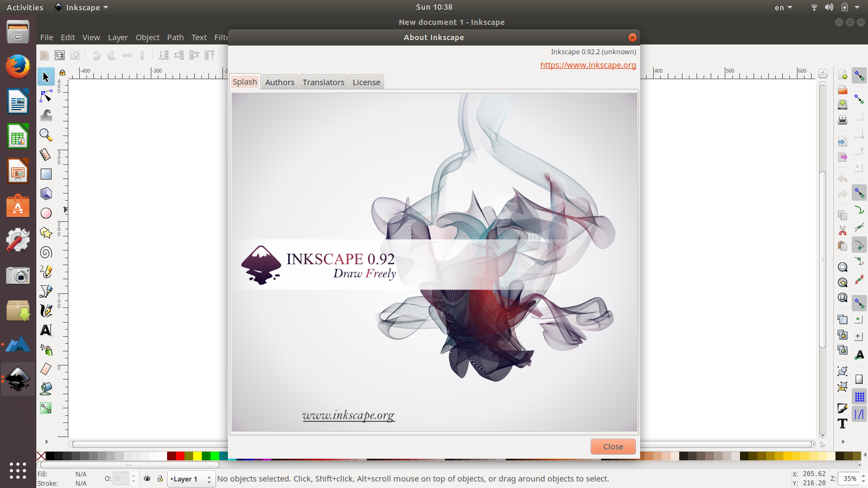
Task: Toggle layer visibility in the status bar
Action: (x=146, y=479)
